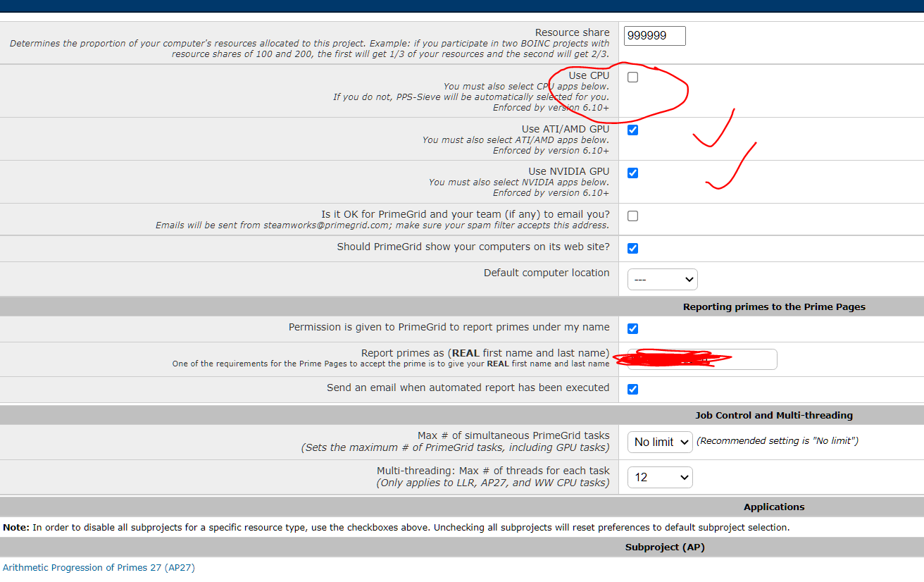
Task: Allow PrimeGrid and team to email you
Action: tap(632, 216)
